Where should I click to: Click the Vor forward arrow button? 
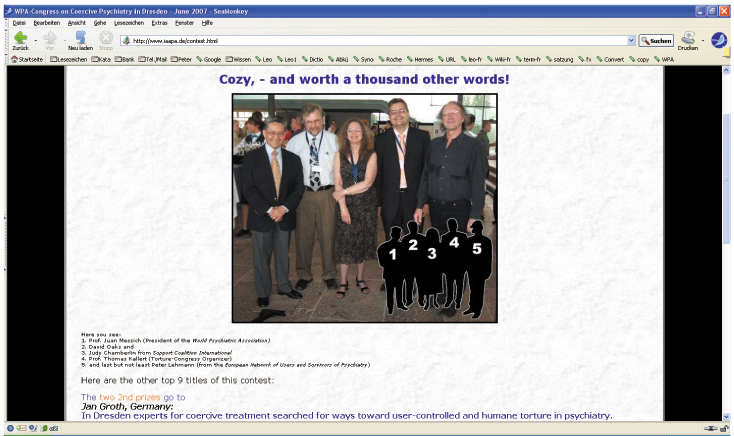point(49,37)
